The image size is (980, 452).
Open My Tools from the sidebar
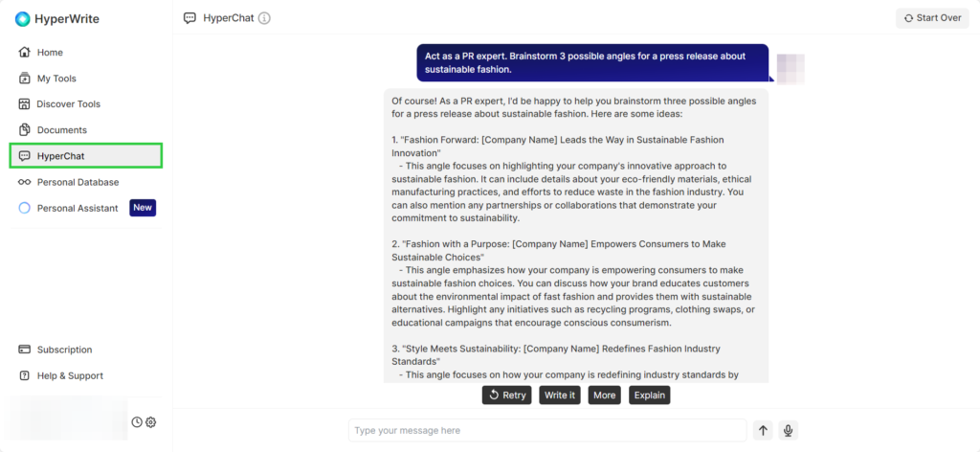coord(56,79)
